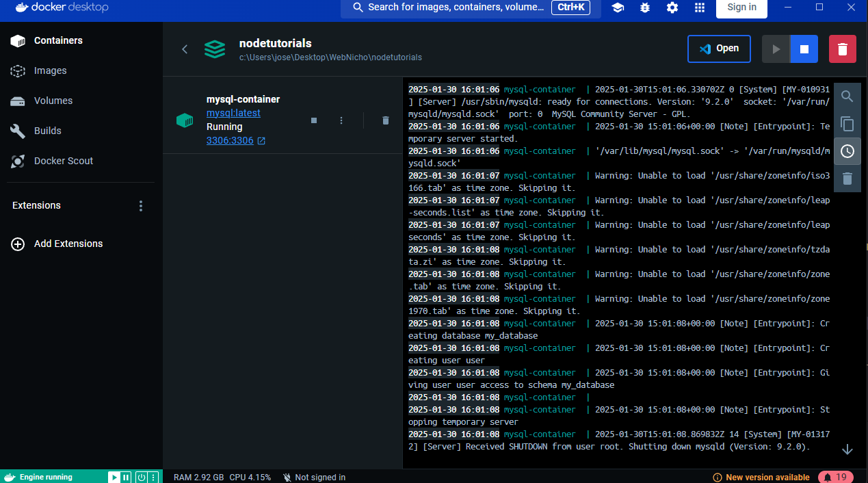868x483 pixels.
Task: Start the nodetutorials stack with play button
Action: click(776, 49)
